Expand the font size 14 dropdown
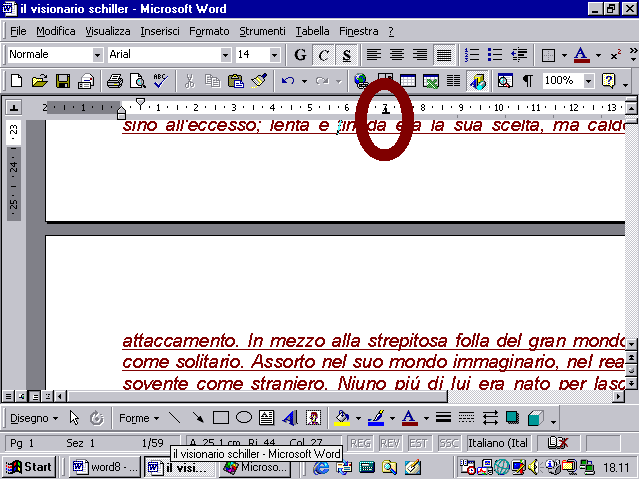 pyautogui.click(x=276, y=55)
